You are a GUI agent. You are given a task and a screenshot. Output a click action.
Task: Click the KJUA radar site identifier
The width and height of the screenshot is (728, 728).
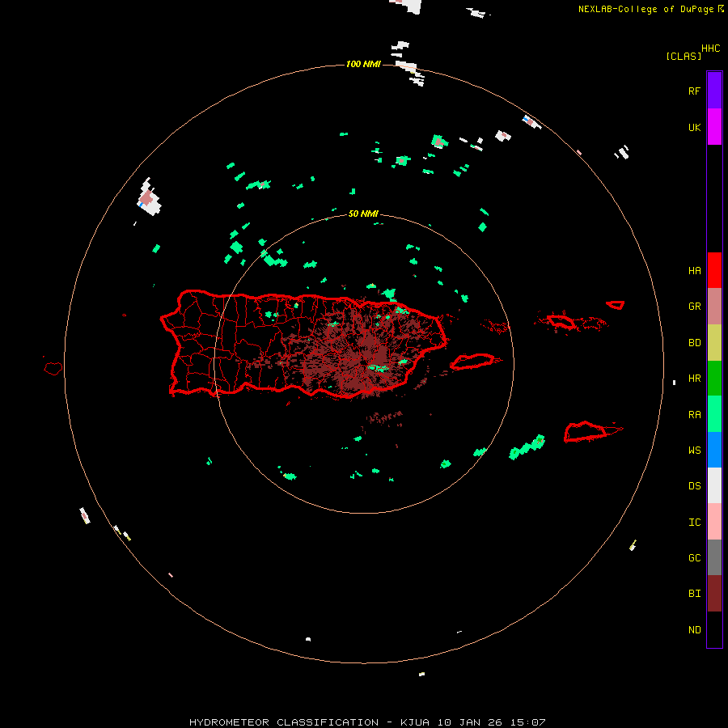415,722
